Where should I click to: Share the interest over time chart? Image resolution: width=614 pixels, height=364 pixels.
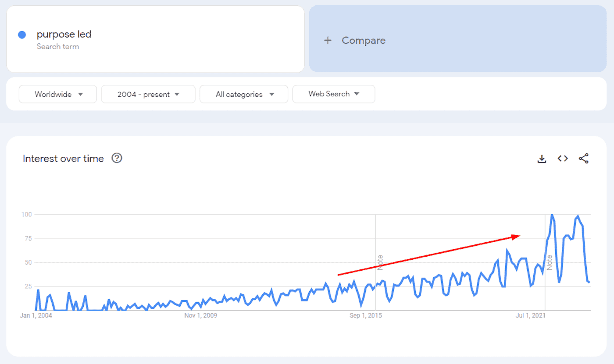[584, 159]
